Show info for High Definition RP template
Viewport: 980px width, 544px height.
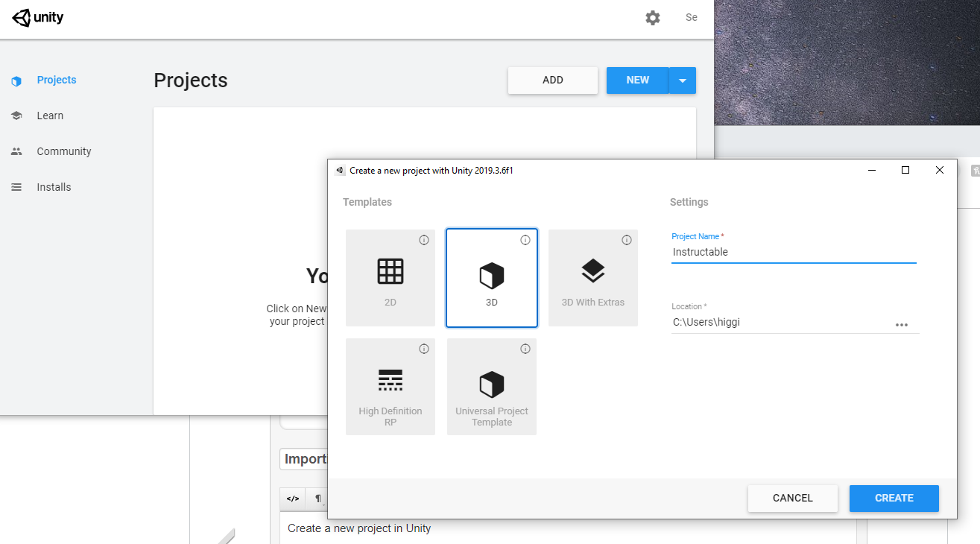click(x=424, y=349)
